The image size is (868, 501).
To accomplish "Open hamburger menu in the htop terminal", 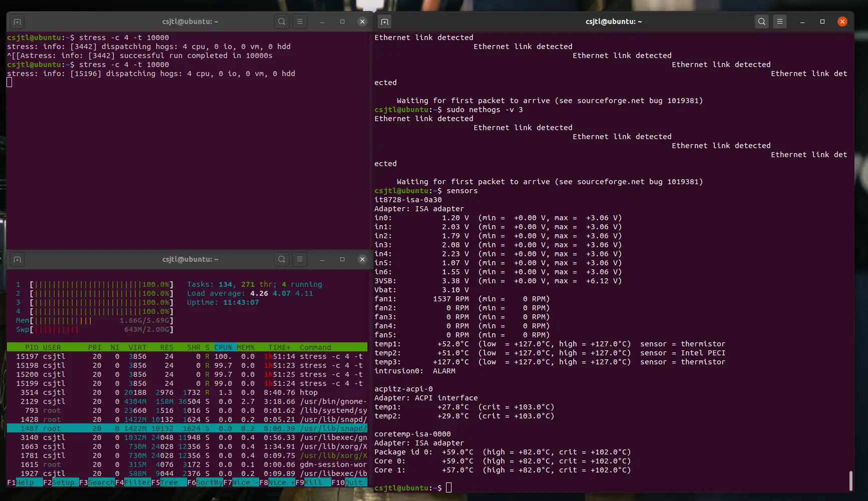I will (x=300, y=259).
